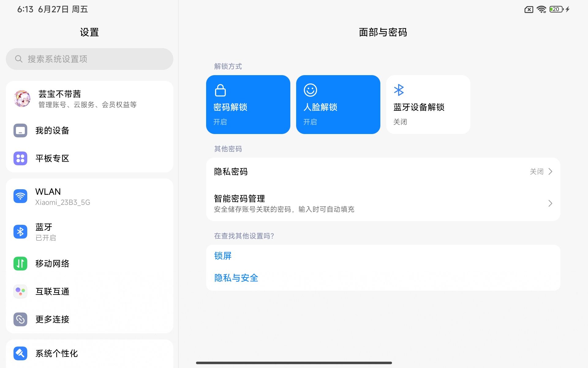Viewport: 588px width, 368px height.
Task: Tap the 在查找其他设置吗? header
Action: [x=244, y=236]
